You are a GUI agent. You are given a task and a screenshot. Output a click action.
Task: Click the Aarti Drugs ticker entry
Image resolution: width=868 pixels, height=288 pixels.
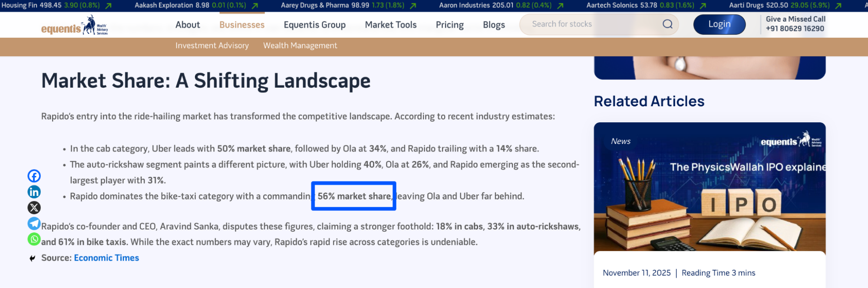point(785,6)
